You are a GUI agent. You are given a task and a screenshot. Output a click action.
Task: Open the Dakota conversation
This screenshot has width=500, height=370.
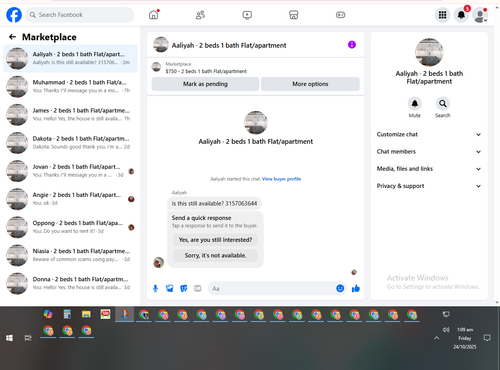click(70, 143)
